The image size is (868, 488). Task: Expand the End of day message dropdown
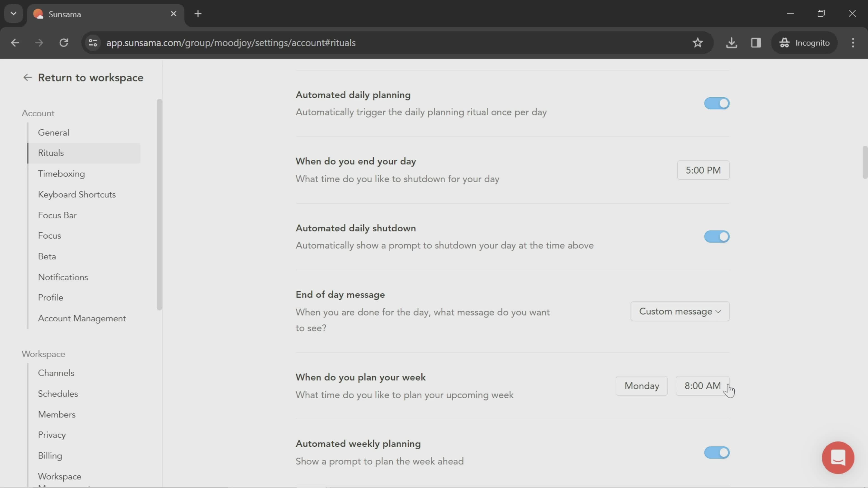tap(680, 311)
